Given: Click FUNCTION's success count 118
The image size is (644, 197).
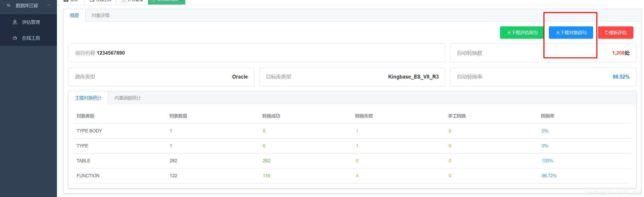Looking at the screenshot, I should tap(266, 176).
